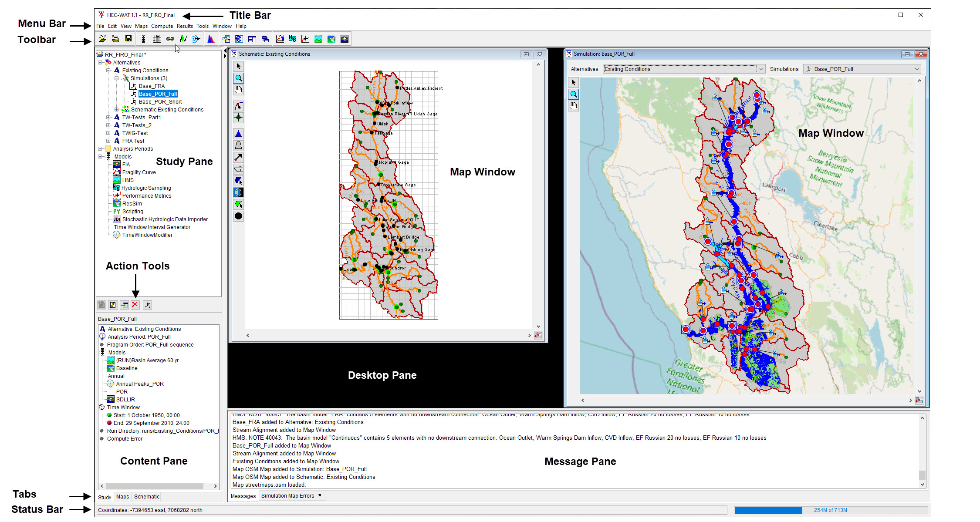Click Performance Metrics in models list
This screenshot has height=522, width=980.
(x=147, y=196)
